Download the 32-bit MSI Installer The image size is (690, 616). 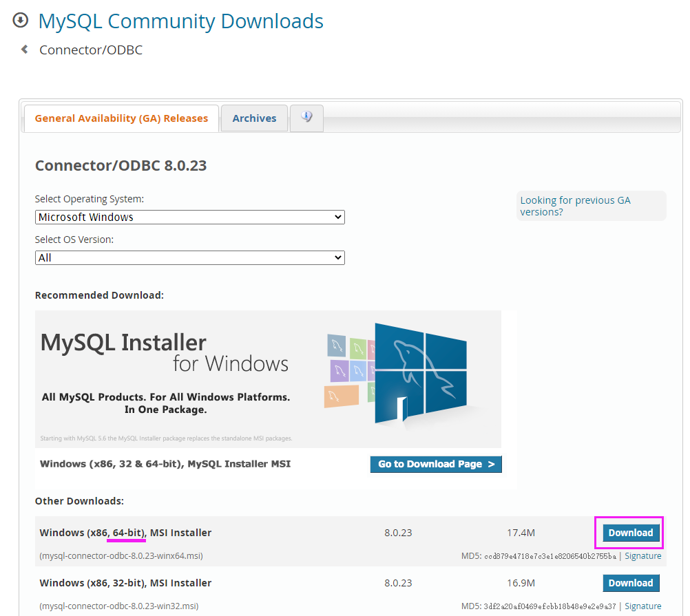pos(630,583)
